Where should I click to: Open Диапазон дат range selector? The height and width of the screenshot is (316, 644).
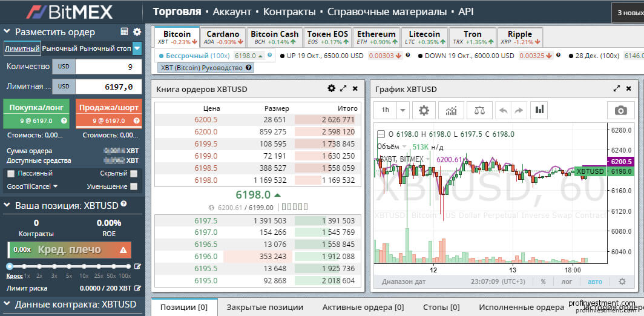click(x=404, y=281)
